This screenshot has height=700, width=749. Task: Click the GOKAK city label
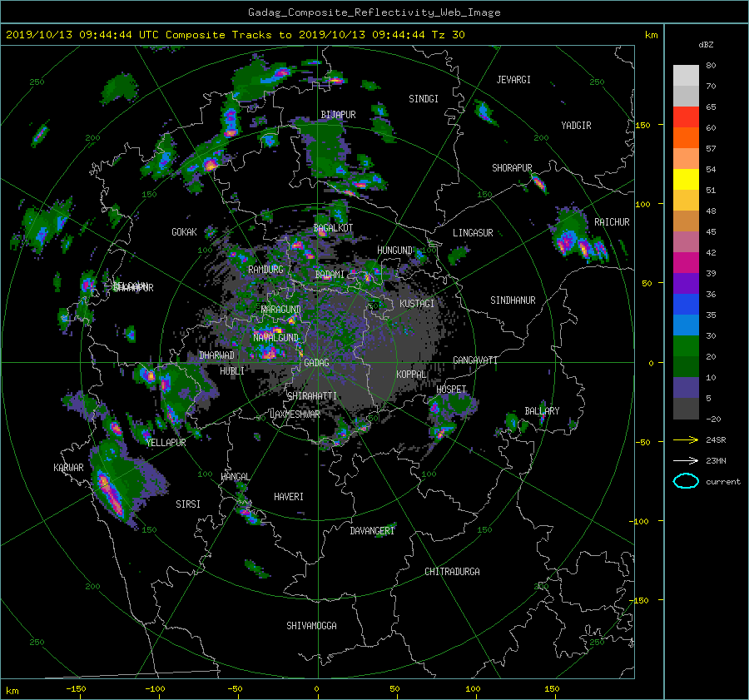click(x=184, y=231)
